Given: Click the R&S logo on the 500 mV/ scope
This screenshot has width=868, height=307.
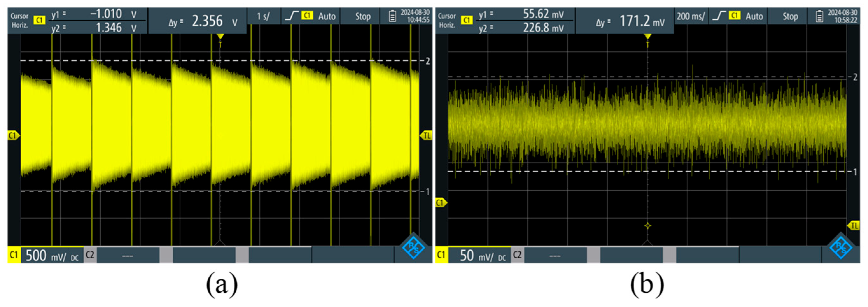Looking at the screenshot, I should [x=414, y=248].
